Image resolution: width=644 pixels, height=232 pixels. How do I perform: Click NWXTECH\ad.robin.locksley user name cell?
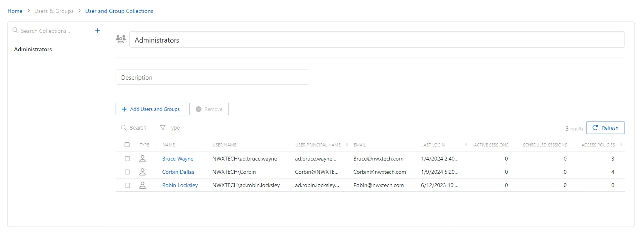coord(246,185)
